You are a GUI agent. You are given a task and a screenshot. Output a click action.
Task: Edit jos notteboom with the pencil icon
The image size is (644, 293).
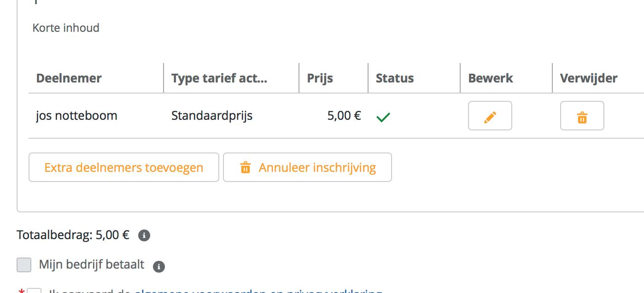[x=490, y=116]
